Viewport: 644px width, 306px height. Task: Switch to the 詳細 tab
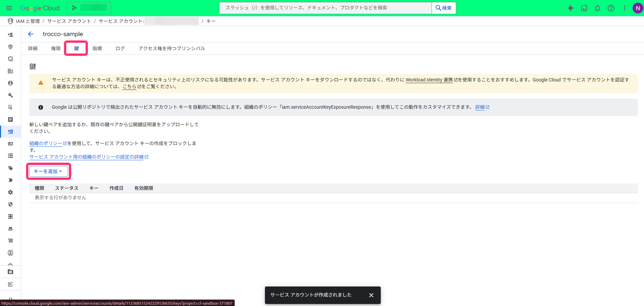pos(33,48)
